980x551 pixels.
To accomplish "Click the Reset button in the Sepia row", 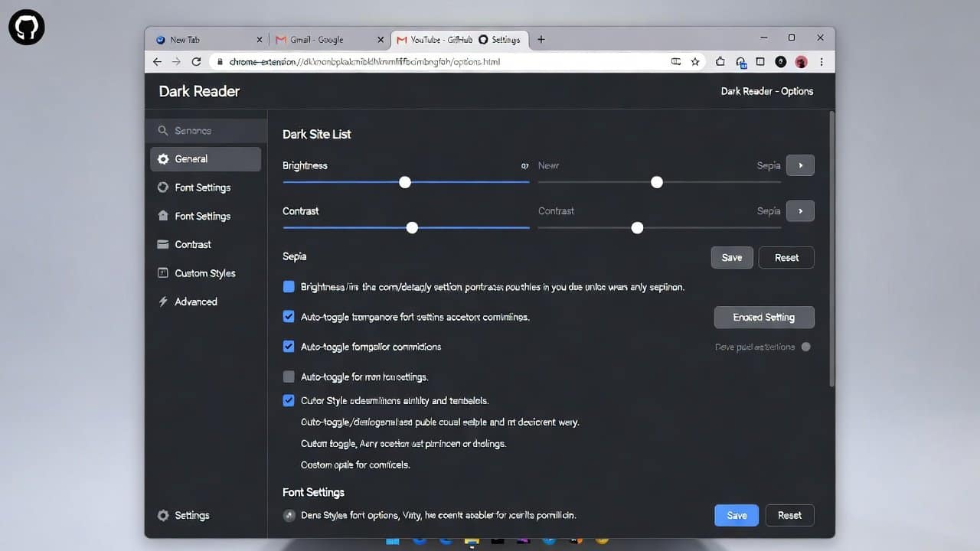I will click(786, 258).
